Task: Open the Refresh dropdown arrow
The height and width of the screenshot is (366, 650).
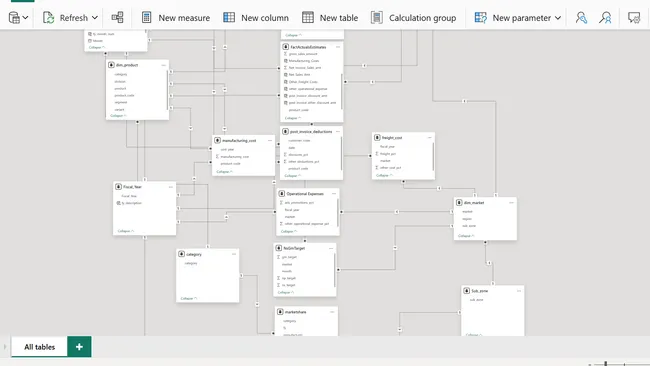Action: 95,18
